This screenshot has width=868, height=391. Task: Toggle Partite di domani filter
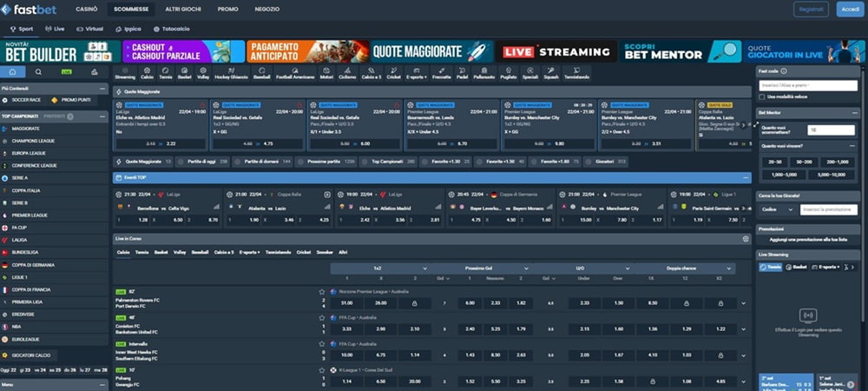(x=264, y=162)
